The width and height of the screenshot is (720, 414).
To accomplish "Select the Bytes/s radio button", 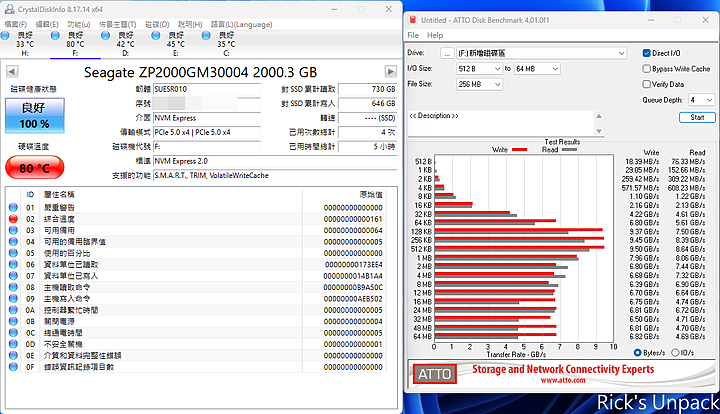I will (637, 352).
